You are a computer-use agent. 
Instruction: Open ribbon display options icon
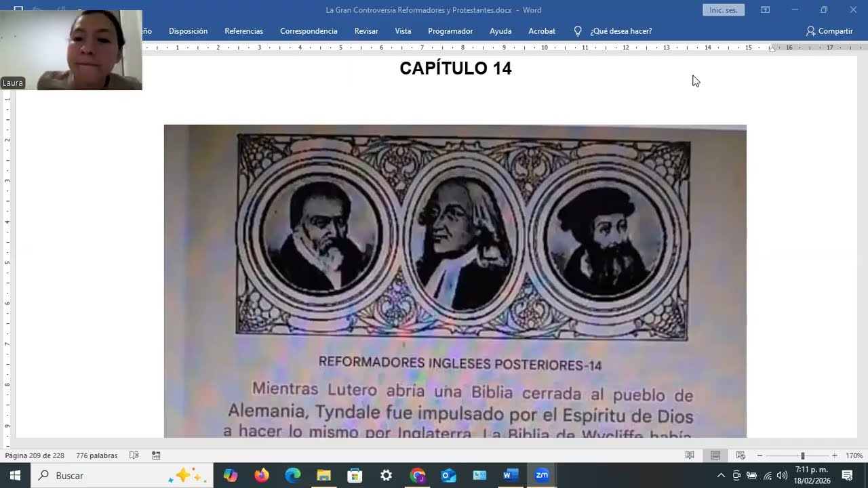(x=765, y=10)
